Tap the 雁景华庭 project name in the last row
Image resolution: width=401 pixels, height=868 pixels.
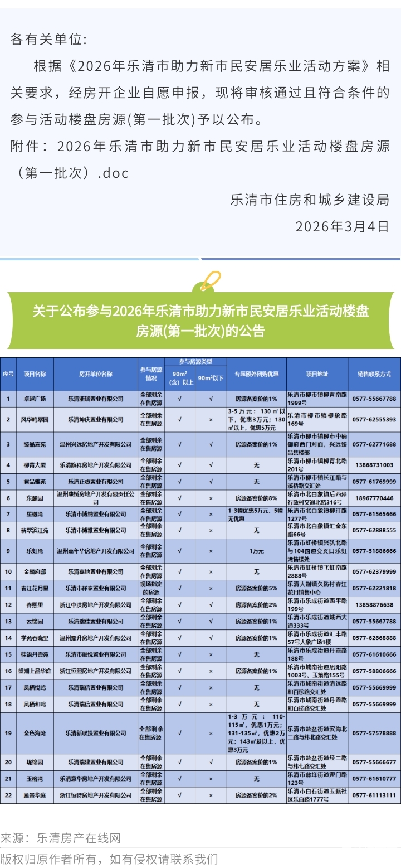[x=35, y=795]
